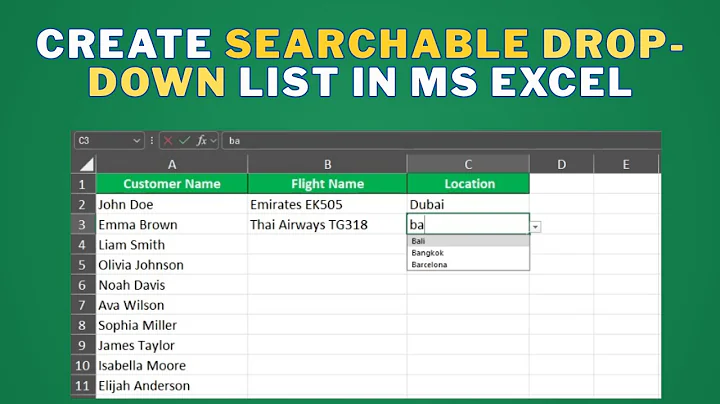This screenshot has height=404, width=720.
Task: Select column E header
Action: [x=626, y=164]
